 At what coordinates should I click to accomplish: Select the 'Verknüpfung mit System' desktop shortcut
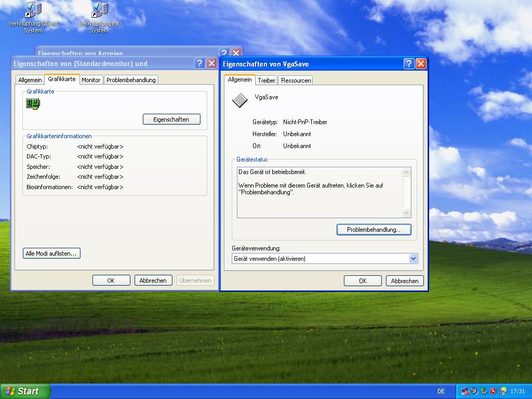(x=99, y=17)
